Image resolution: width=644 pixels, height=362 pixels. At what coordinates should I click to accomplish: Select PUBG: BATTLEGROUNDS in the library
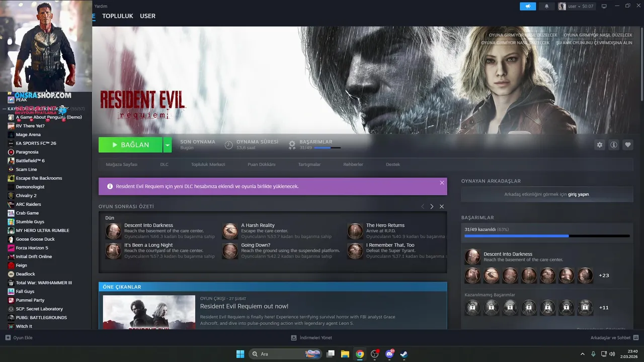click(x=41, y=318)
